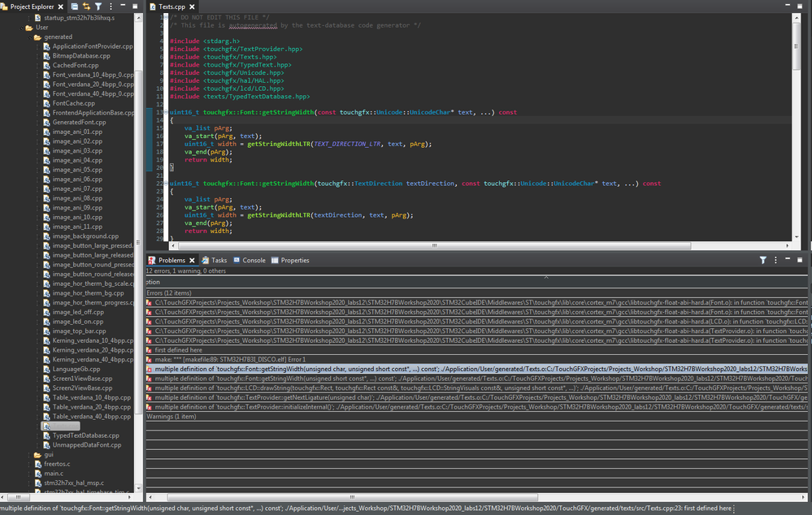This screenshot has width=812, height=515.
Task: Switch to the Problems tab
Action: (x=172, y=261)
